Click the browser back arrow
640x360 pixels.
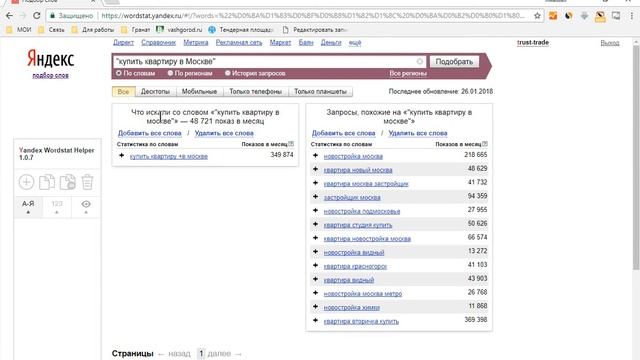click(9, 16)
